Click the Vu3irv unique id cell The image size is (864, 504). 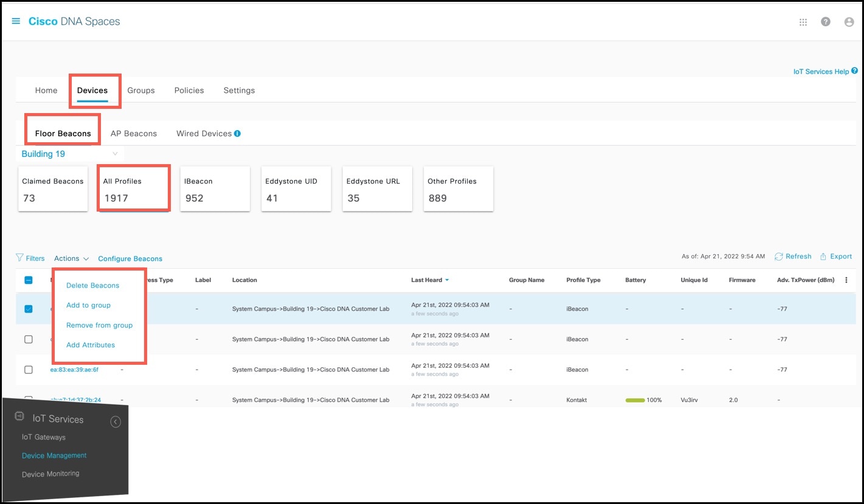point(691,400)
